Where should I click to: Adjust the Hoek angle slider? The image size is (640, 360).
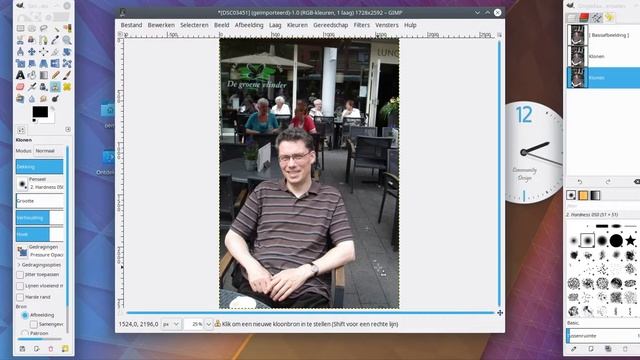tap(40, 234)
